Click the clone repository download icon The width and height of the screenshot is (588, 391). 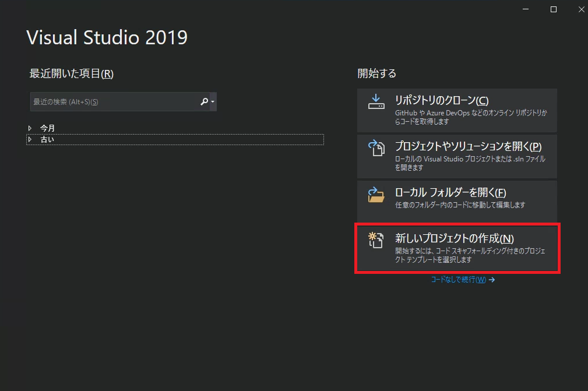click(x=376, y=101)
